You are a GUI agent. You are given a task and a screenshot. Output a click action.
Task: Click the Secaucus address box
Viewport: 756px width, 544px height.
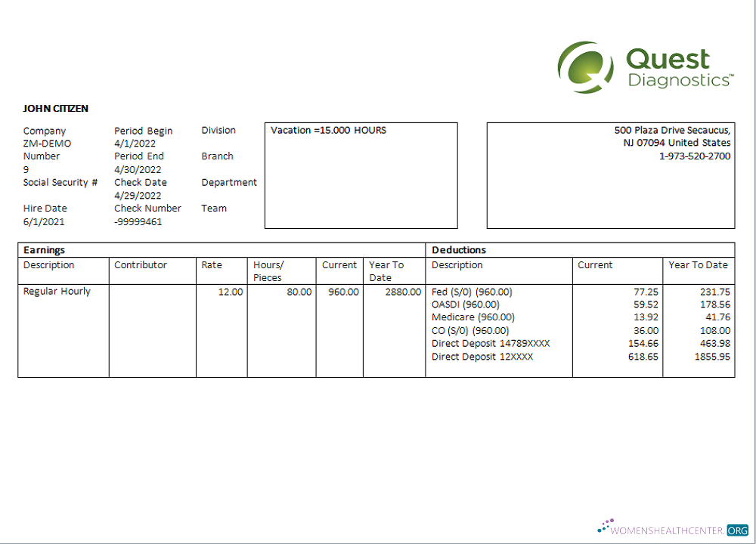tap(609, 174)
